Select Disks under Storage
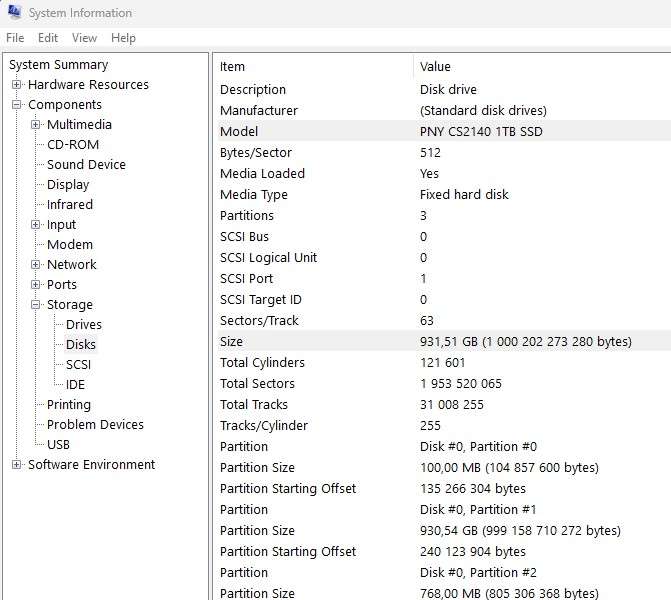Screen dimensions: 671x600 (81, 345)
